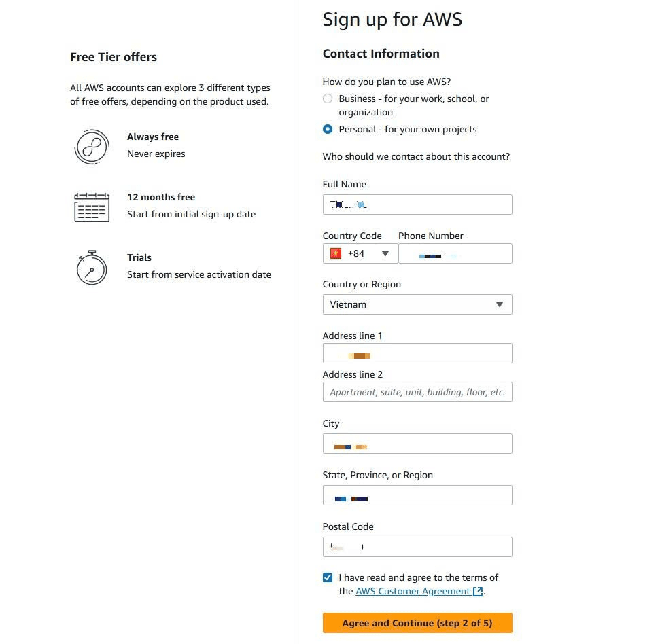Click the Vietnam flag icon

(x=336, y=253)
